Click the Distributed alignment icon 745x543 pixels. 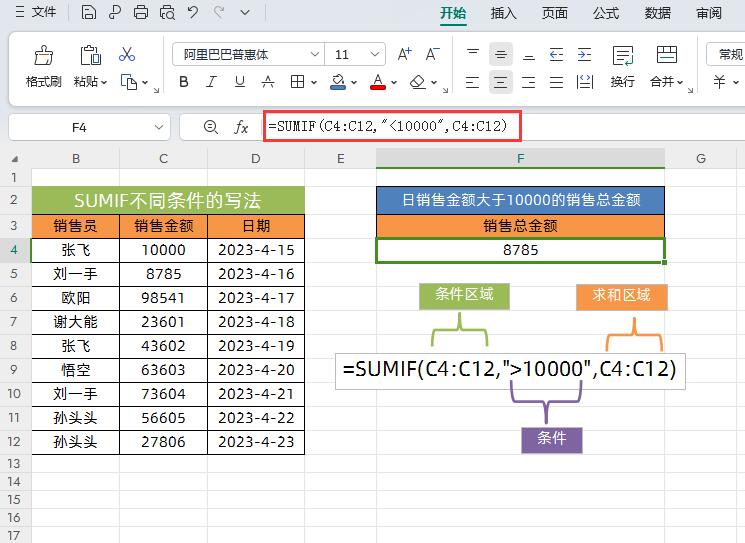click(585, 82)
